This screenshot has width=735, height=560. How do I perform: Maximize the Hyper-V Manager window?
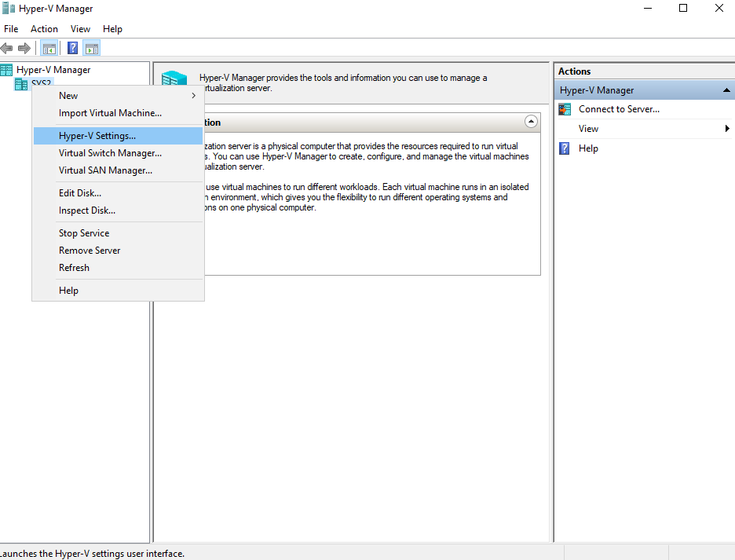[683, 9]
